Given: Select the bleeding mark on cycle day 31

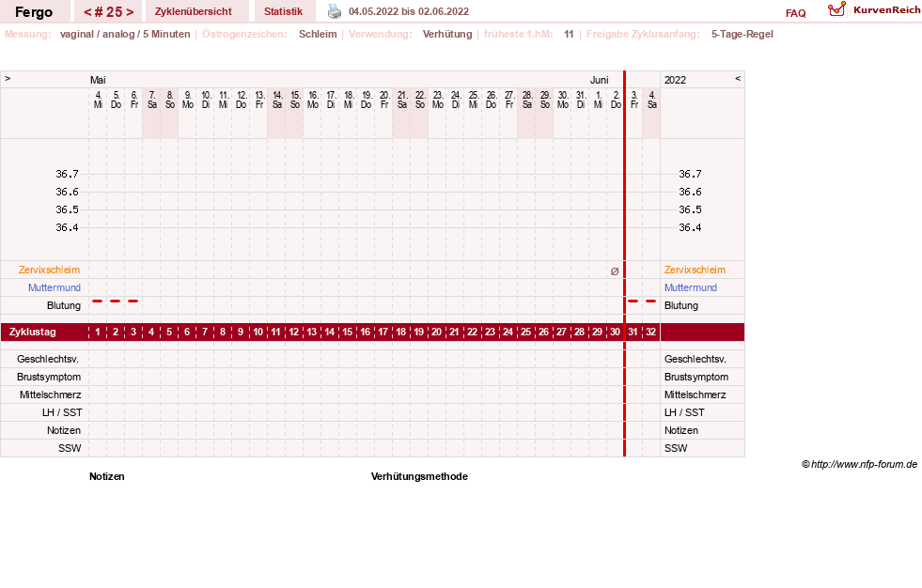Looking at the screenshot, I should [633, 301].
